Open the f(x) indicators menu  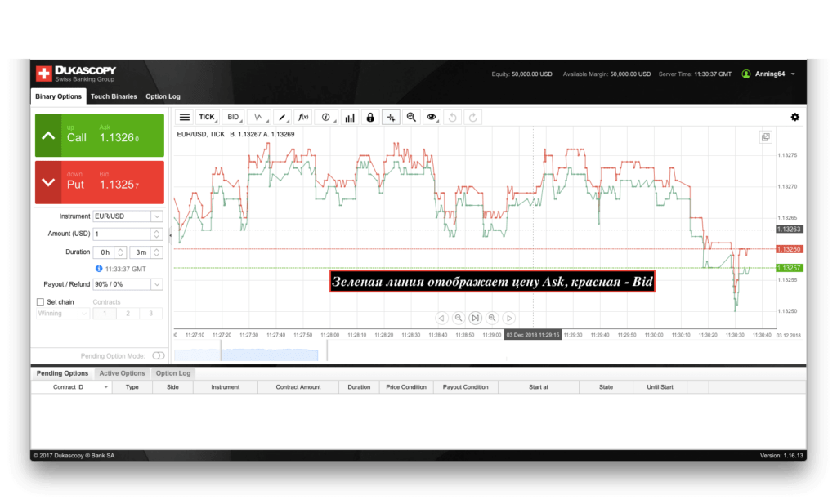click(303, 118)
